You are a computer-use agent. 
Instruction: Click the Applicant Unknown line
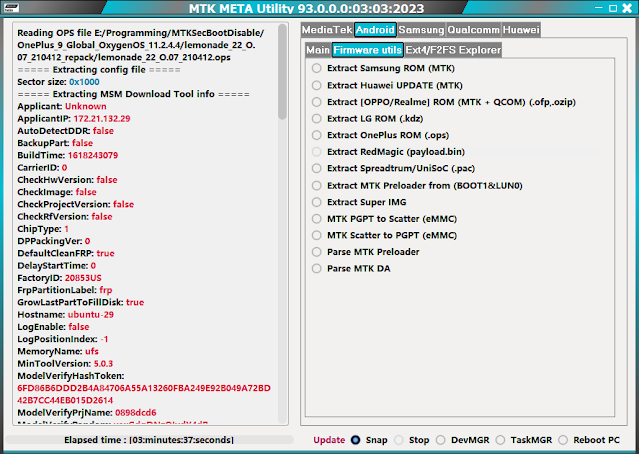tap(62, 106)
